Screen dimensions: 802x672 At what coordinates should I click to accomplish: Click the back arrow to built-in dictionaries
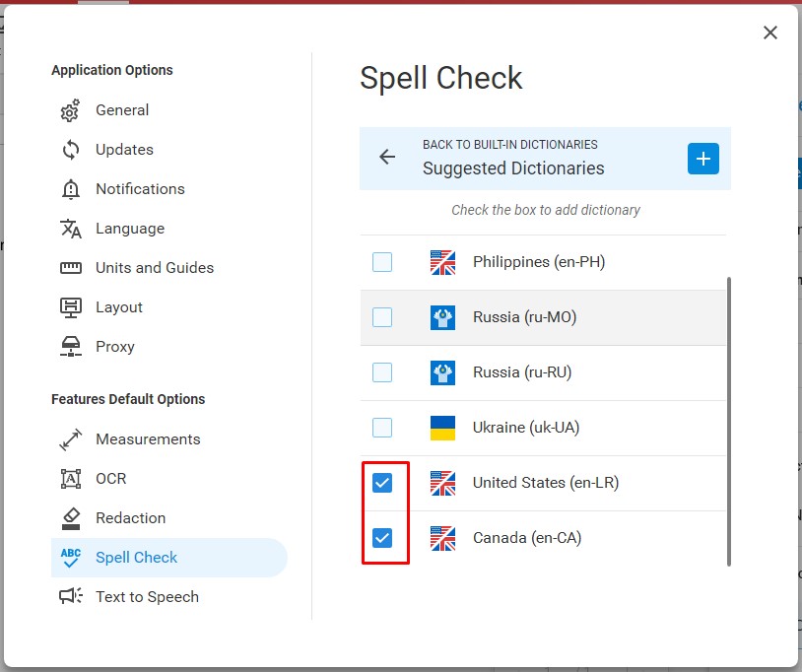387,157
